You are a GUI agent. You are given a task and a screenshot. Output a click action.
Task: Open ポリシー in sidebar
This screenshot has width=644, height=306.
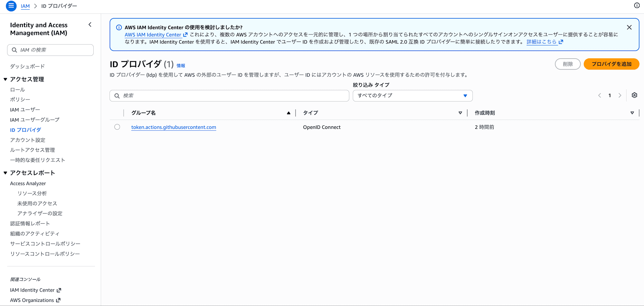(20, 100)
